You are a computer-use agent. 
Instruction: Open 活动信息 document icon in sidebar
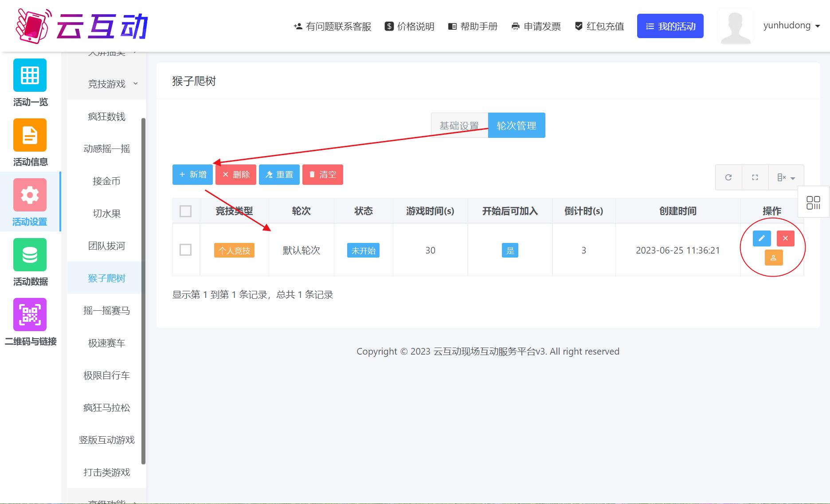pyautogui.click(x=30, y=135)
